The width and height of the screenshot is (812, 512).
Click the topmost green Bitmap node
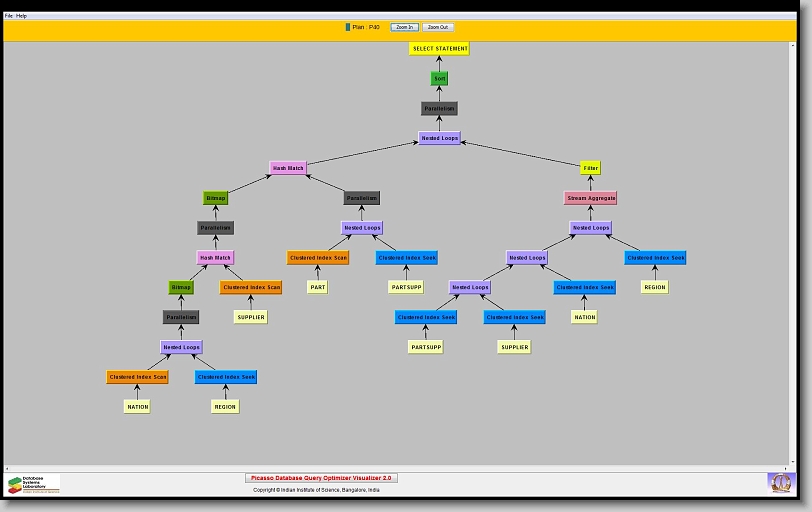tap(216, 198)
